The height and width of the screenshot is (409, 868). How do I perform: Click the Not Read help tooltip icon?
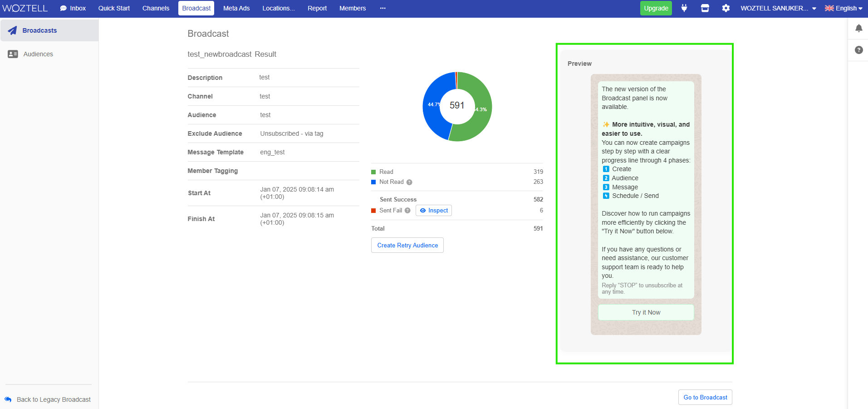click(409, 182)
